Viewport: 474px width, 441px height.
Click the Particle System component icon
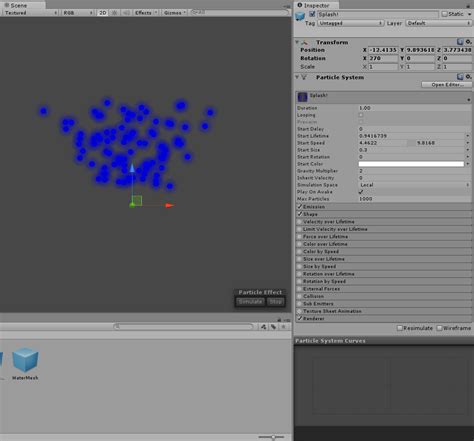coord(304,77)
